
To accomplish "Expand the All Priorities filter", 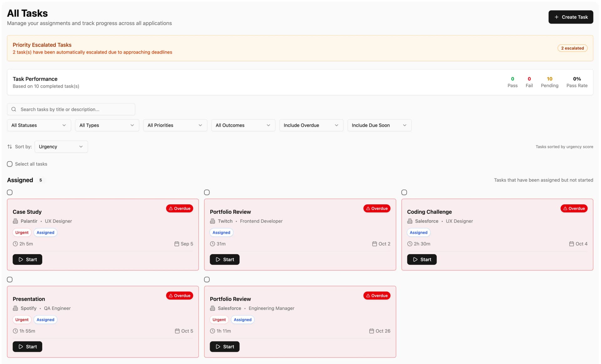I will point(175,125).
